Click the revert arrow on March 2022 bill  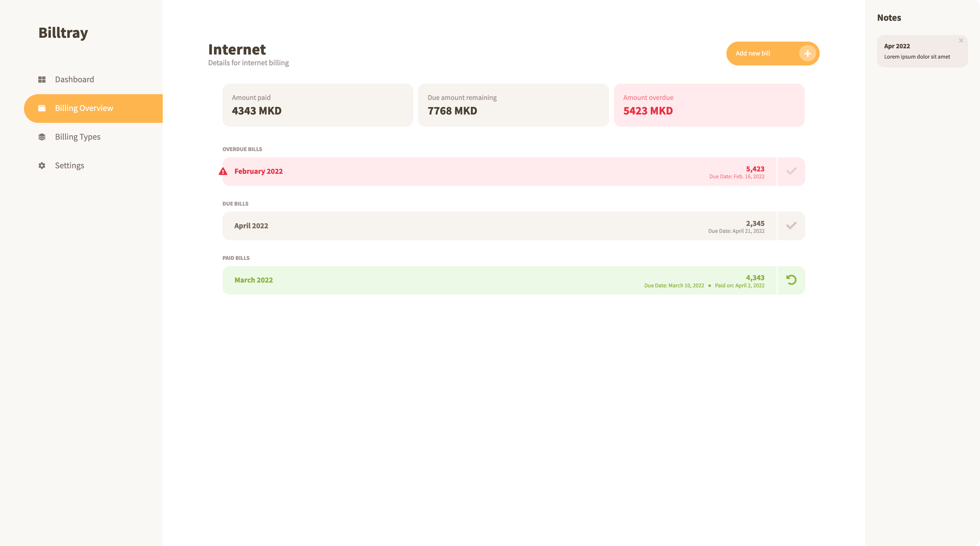pyautogui.click(x=791, y=280)
